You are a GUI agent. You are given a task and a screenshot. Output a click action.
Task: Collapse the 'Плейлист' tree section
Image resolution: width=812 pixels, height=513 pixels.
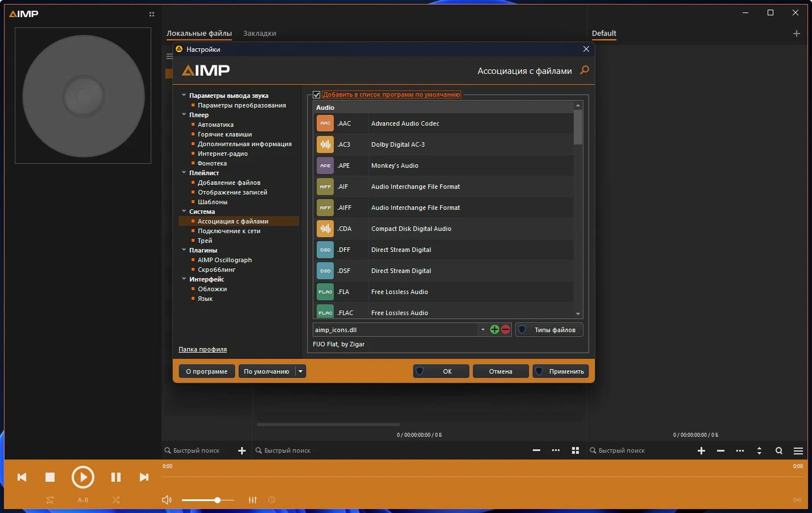click(184, 173)
